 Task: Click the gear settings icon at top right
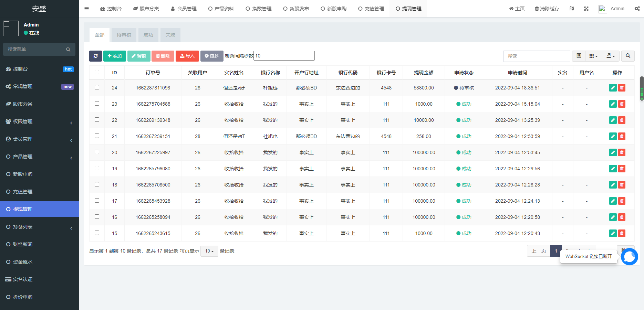[x=637, y=9]
